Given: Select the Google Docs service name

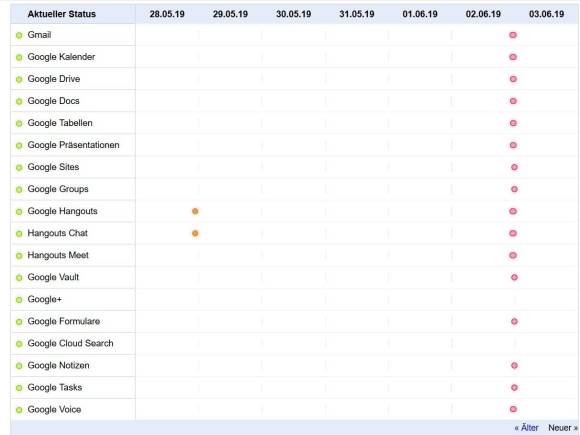Looking at the screenshot, I should [54, 101].
